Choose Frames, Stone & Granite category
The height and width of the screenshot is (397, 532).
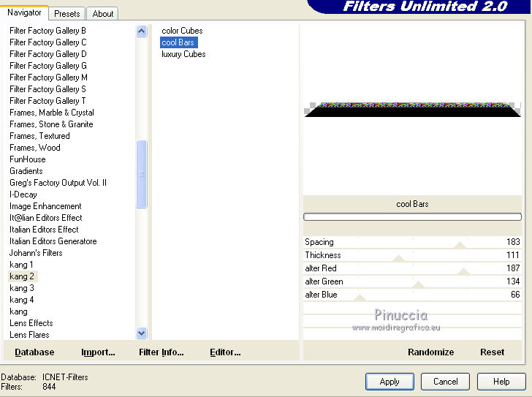(x=51, y=124)
